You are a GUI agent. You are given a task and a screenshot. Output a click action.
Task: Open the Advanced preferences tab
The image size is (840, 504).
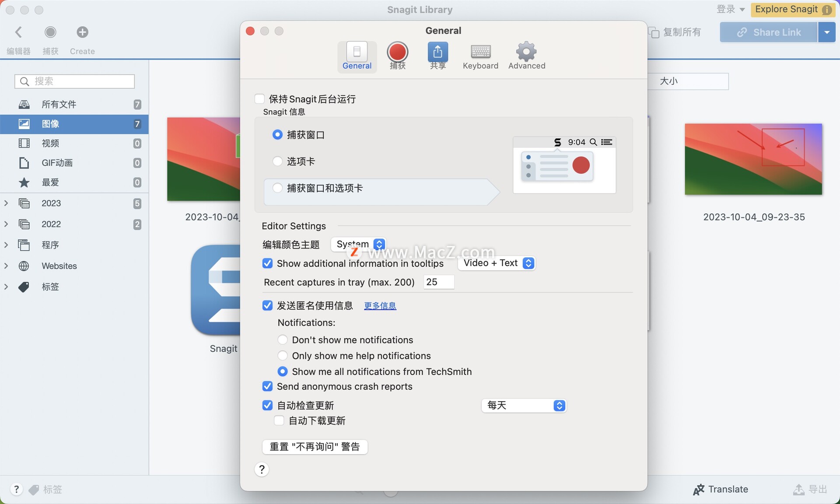(527, 56)
